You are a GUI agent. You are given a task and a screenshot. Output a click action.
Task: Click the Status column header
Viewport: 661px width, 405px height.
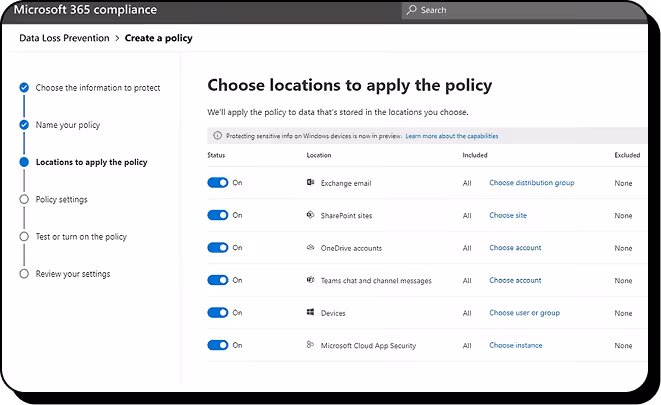pyautogui.click(x=216, y=155)
